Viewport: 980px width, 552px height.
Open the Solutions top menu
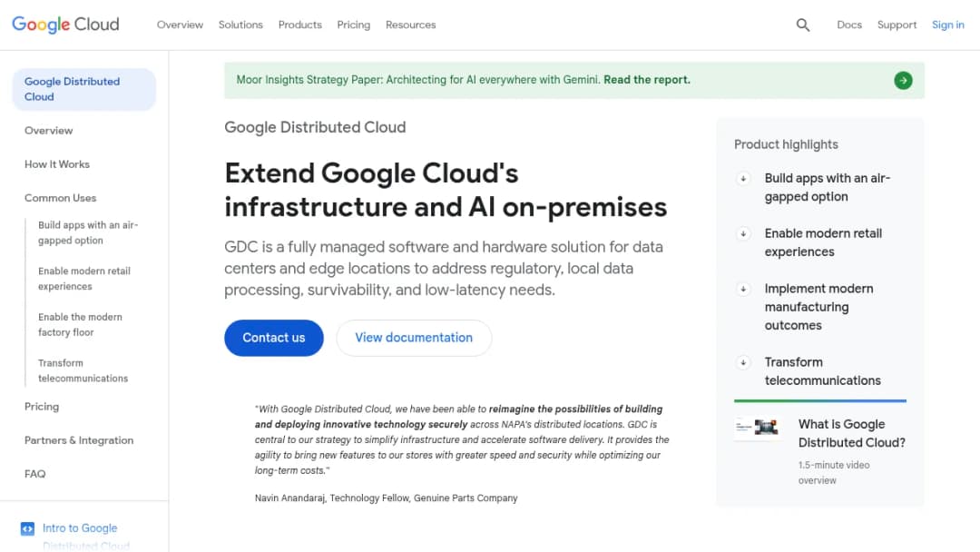(x=240, y=25)
